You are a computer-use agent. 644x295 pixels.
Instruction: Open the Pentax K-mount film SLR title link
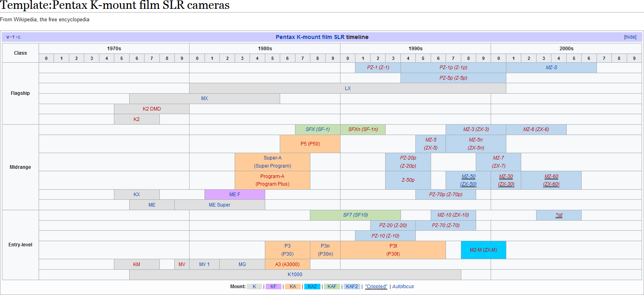coord(310,37)
